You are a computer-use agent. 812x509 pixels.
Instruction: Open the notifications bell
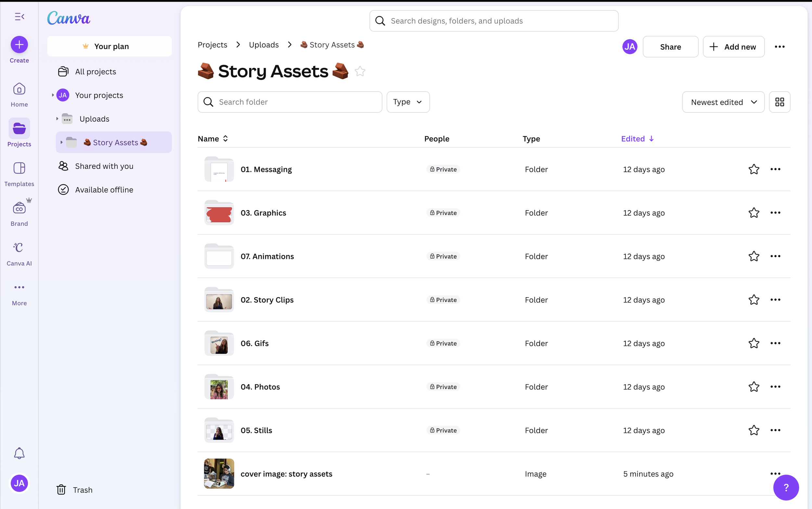19,453
